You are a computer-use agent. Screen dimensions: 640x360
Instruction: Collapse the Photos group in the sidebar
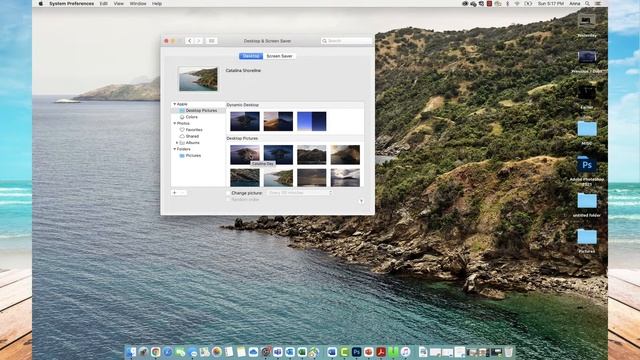(x=175, y=123)
